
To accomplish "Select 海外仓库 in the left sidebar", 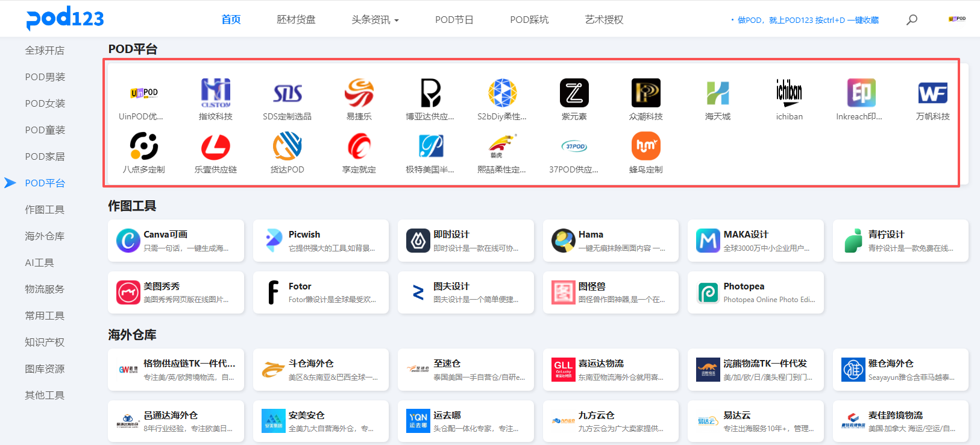I will pyautogui.click(x=45, y=236).
